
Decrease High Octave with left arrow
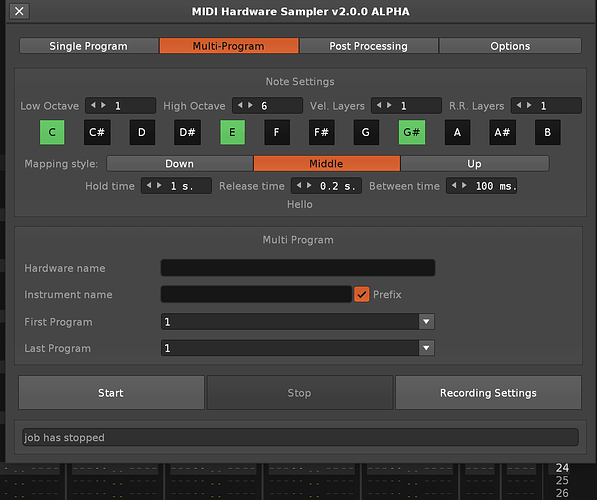coord(240,105)
